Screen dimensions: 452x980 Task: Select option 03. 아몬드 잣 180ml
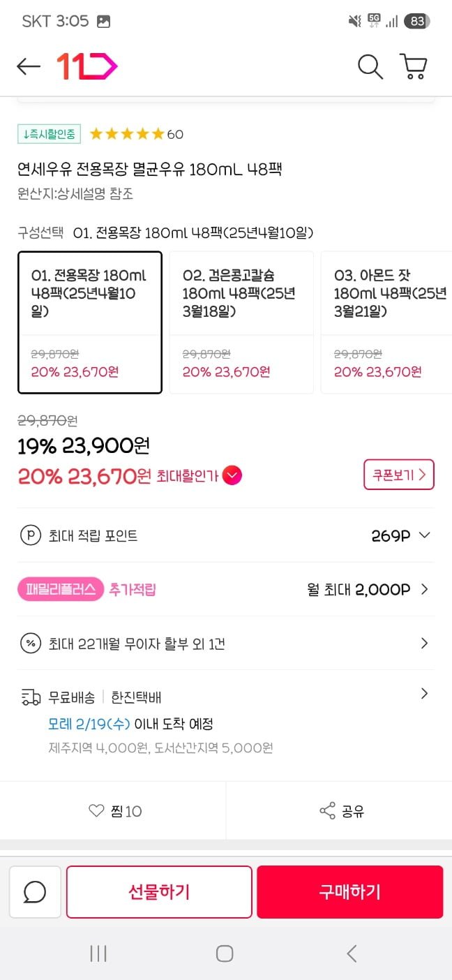pyautogui.click(x=388, y=322)
